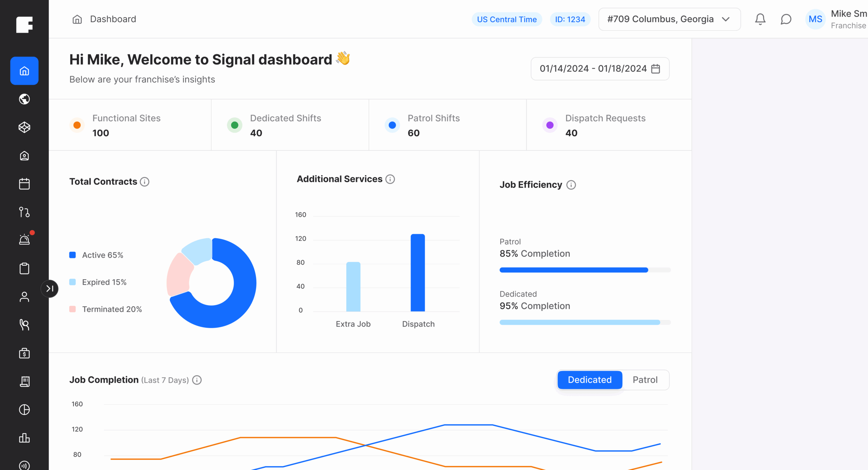The height and width of the screenshot is (470, 868).
Task: Click the Total Contracts info icon
Action: (145, 182)
